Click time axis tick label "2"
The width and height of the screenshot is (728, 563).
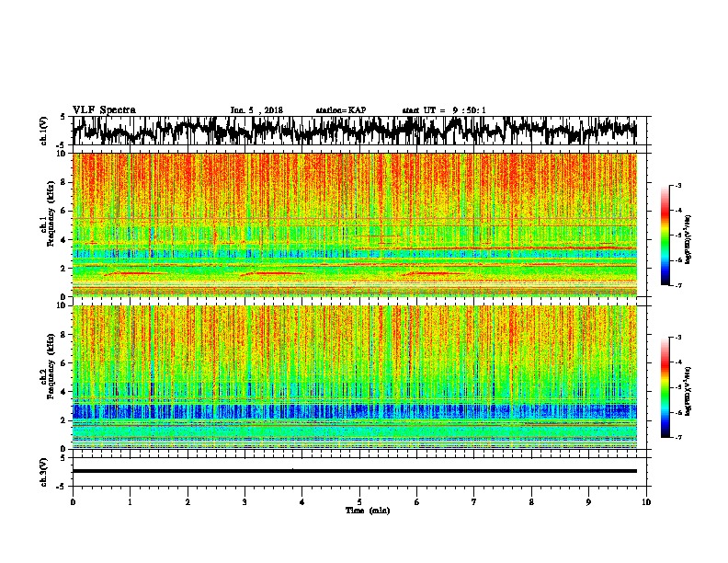click(188, 502)
